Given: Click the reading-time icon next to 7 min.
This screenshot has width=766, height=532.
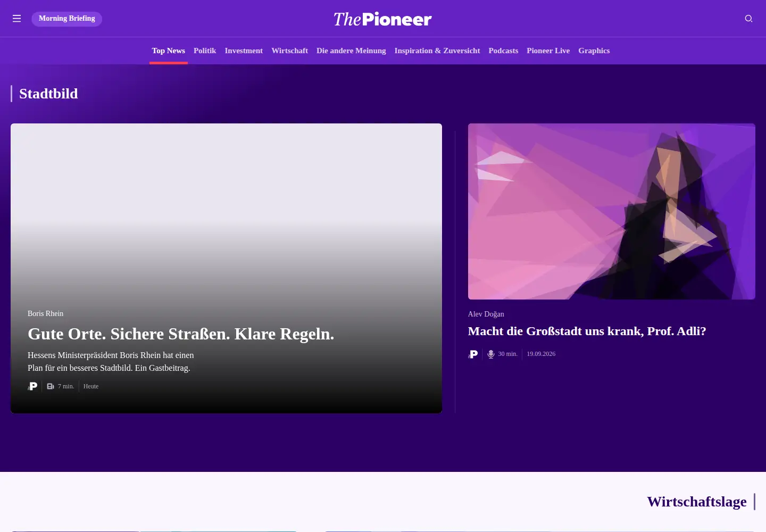Looking at the screenshot, I should [51, 386].
